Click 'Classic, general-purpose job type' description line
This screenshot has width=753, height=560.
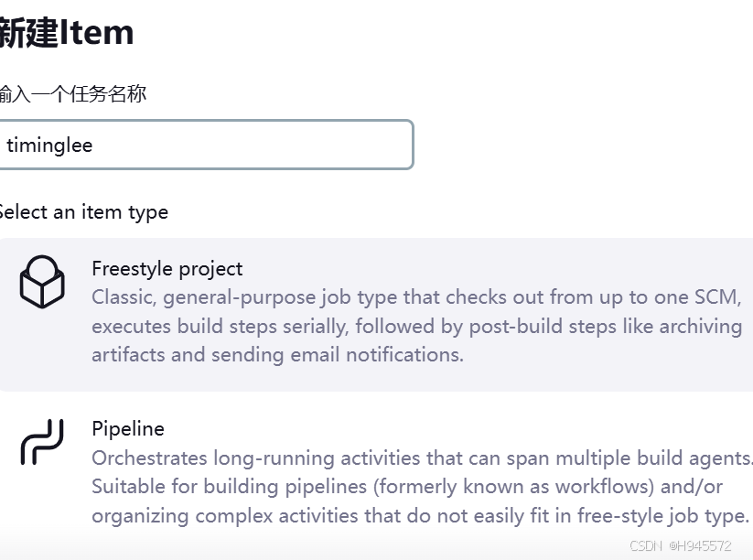point(417,297)
